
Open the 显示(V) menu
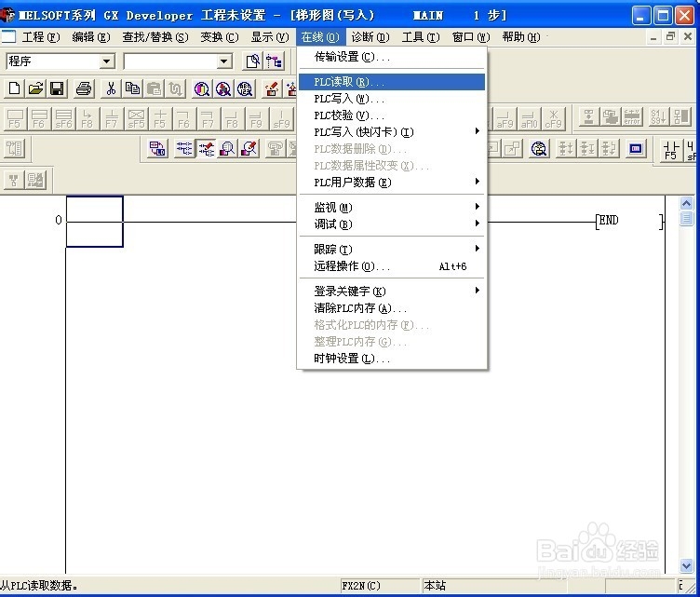270,36
